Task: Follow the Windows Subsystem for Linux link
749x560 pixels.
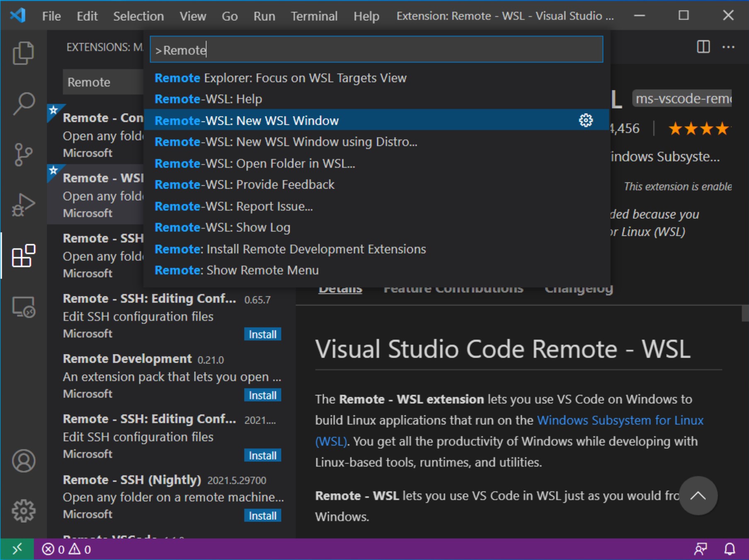Action: coord(620,420)
